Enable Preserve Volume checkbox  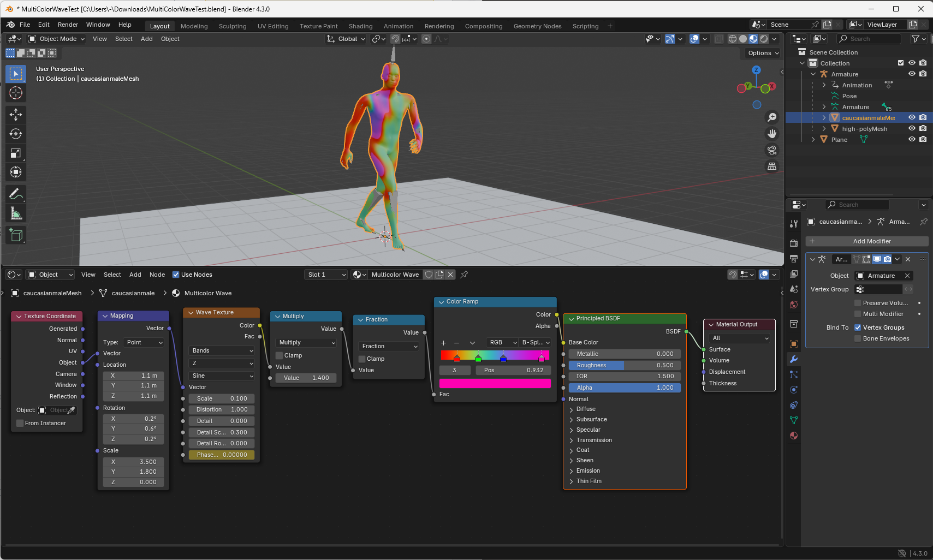pos(858,303)
